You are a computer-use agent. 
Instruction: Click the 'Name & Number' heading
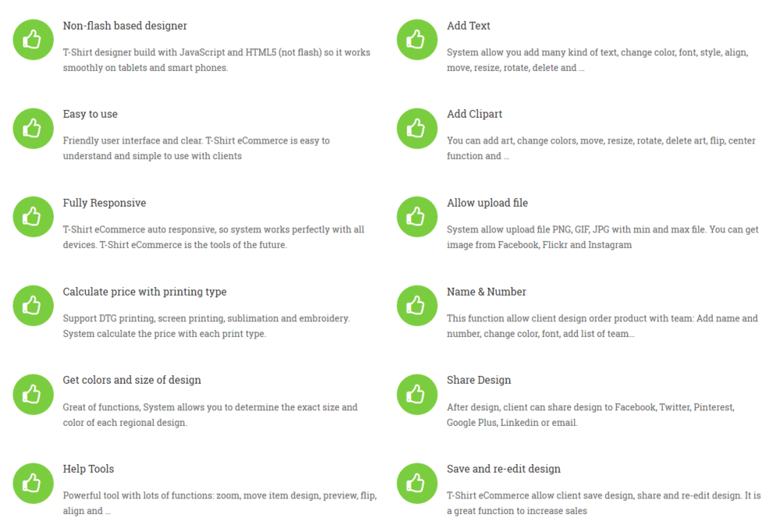486,292
